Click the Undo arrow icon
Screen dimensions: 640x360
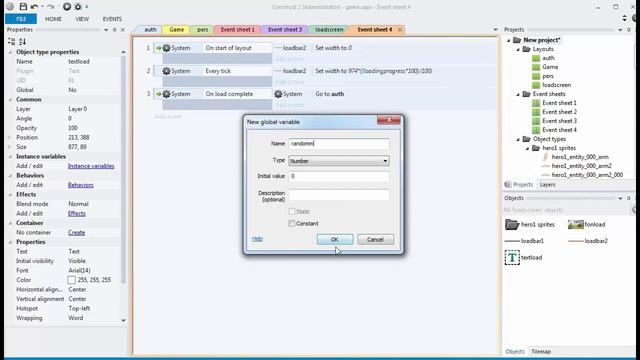tap(34, 7)
